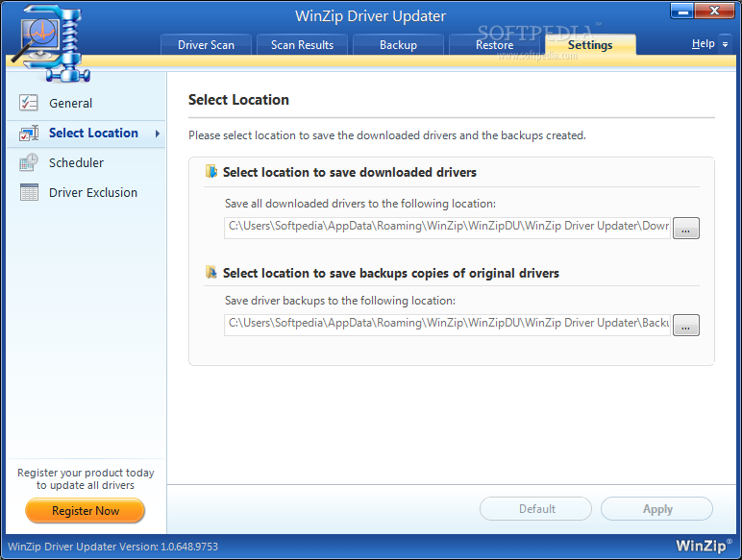
Task: Close the WinZip Driver Updater window
Action: tap(714, 11)
